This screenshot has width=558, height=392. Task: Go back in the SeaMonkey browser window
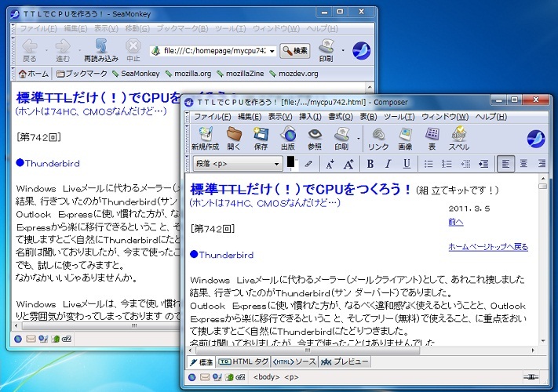tap(30, 50)
